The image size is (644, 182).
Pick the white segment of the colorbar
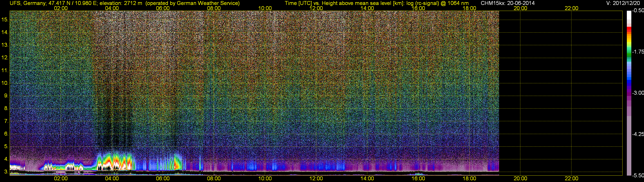pos(629,15)
